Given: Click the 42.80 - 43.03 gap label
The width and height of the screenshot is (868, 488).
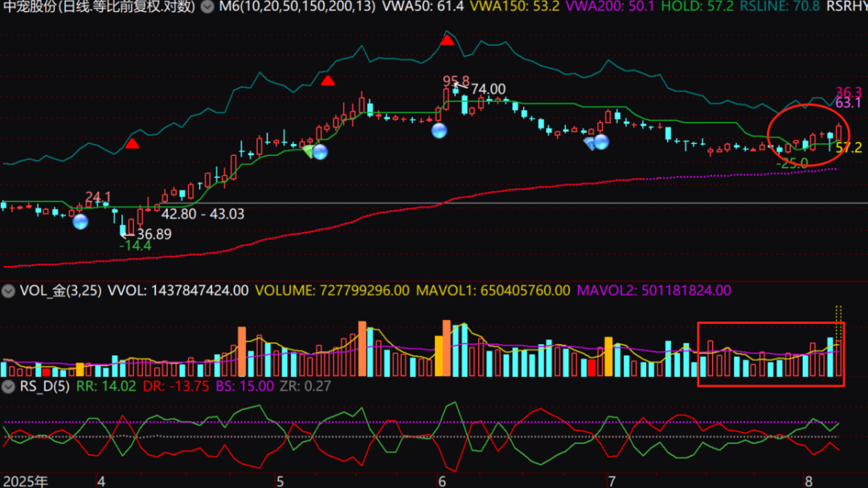Looking at the screenshot, I should [203, 215].
